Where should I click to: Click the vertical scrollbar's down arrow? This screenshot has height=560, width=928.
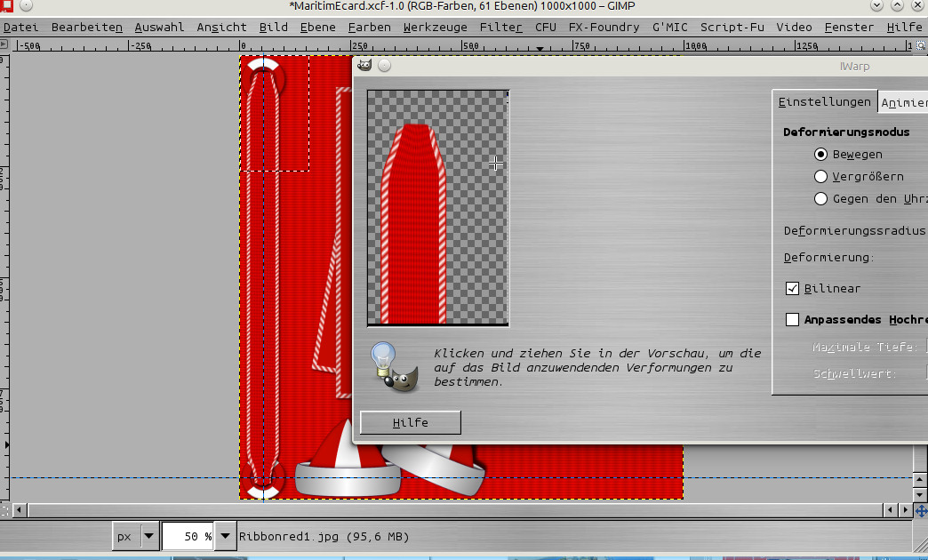[x=920, y=494]
